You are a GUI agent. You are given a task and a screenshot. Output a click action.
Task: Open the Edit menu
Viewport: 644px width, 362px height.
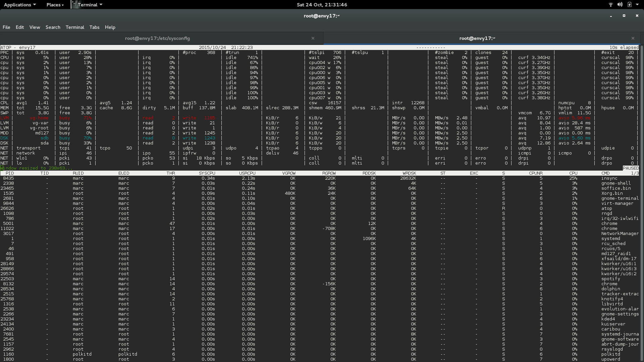pyautogui.click(x=20, y=27)
